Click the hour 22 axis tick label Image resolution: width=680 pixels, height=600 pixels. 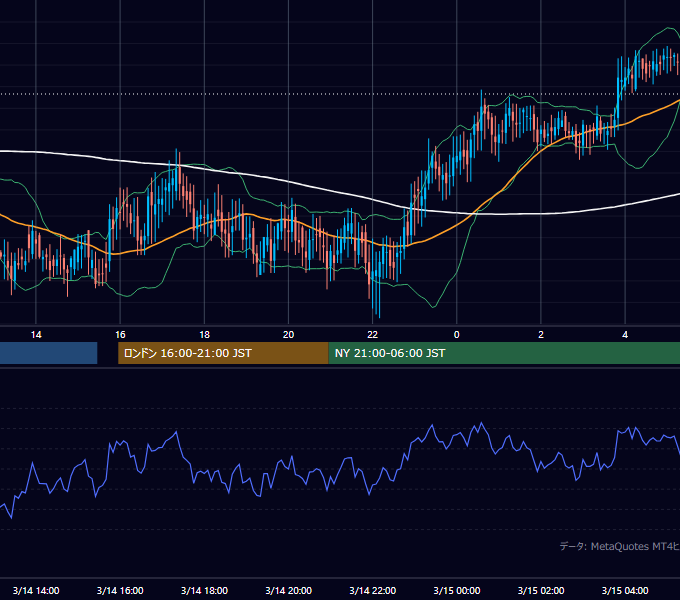point(373,335)
